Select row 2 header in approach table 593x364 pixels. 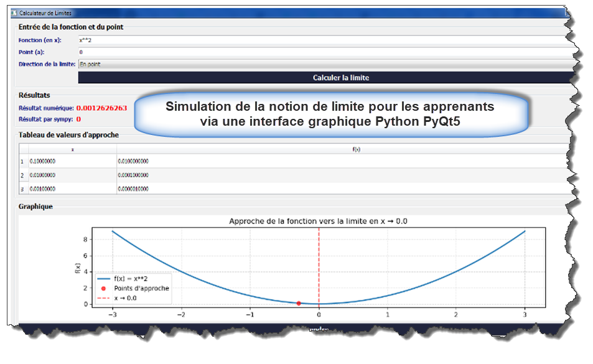(x=23, y=175)
